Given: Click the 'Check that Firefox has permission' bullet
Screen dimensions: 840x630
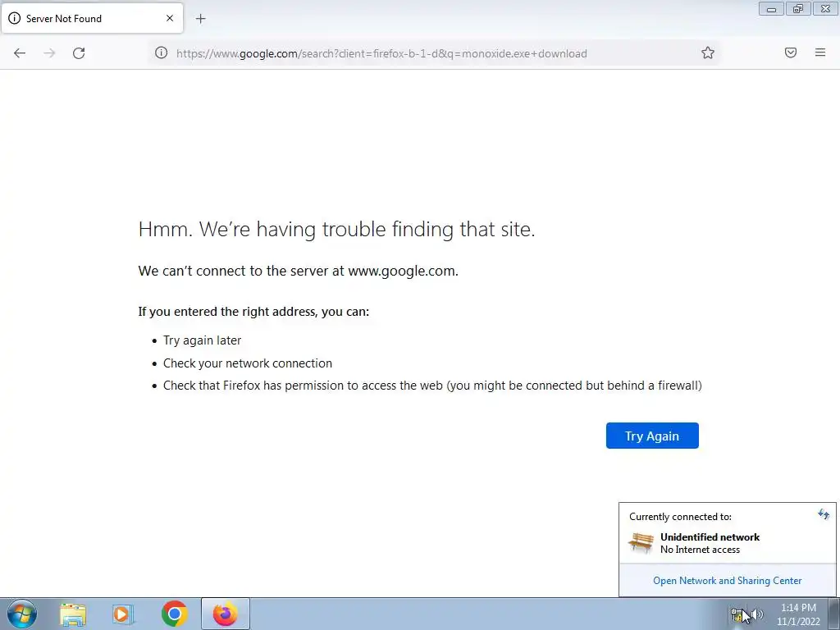Looking at the screenshot, I should click(432, 386).
